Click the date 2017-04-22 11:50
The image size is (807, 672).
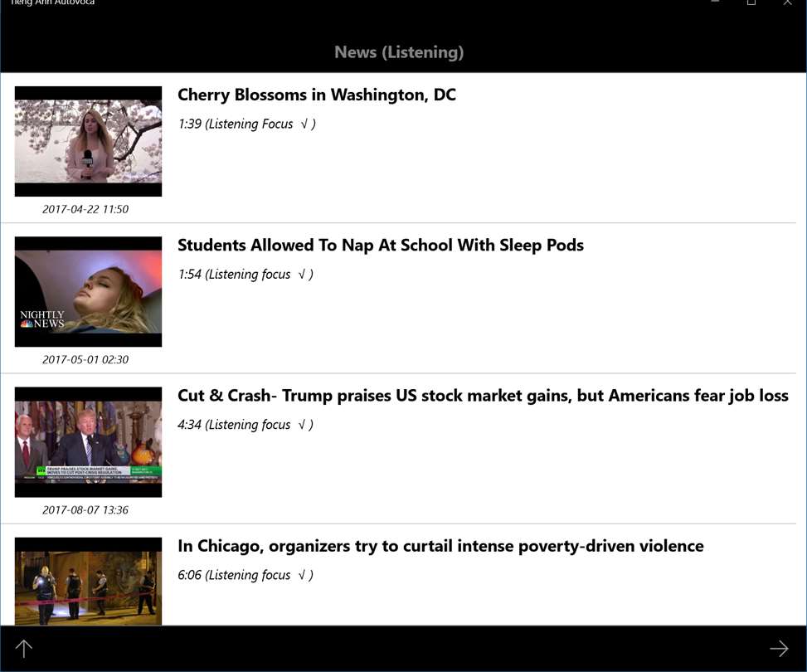tap(85, 209)
